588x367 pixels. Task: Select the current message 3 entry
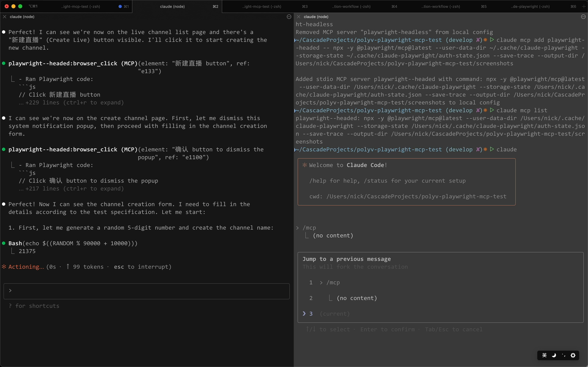pyautogui.click(x=334, y=314)
